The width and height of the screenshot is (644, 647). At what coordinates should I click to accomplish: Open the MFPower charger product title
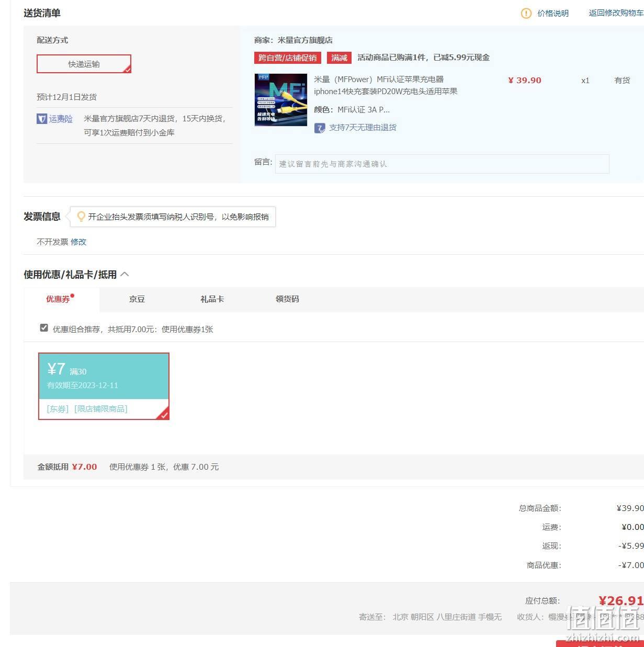(x=386, y=85)
